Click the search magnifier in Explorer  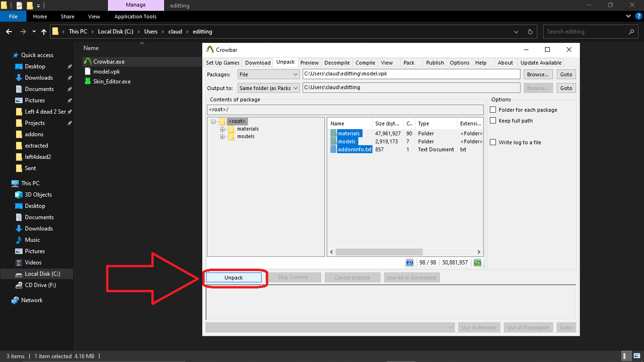coord(631,32)
